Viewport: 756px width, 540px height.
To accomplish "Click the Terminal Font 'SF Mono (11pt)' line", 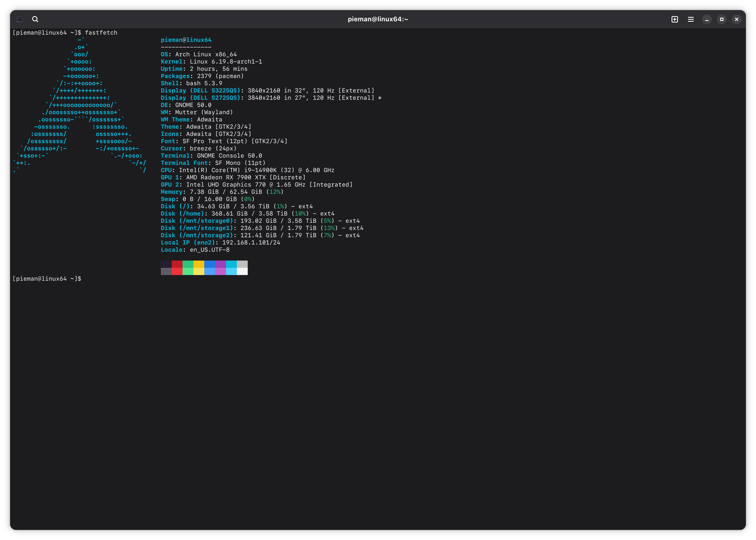I will tap(213, 163).
